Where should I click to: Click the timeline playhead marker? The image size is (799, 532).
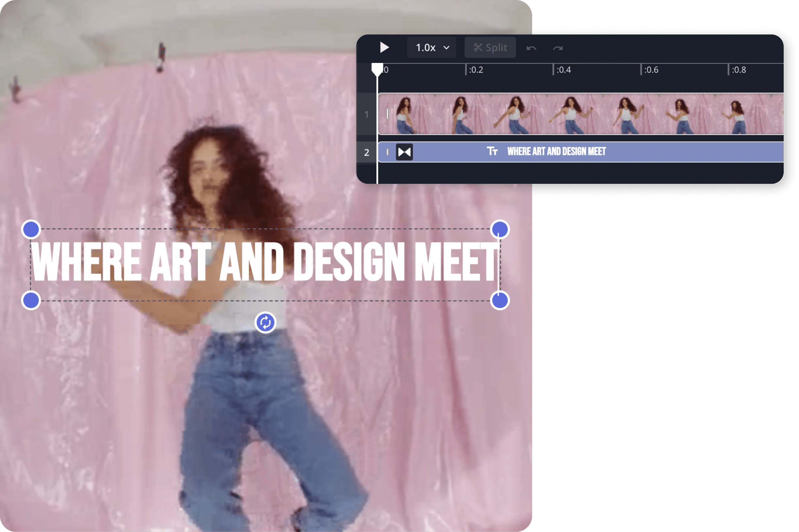[x=377, y=69]
